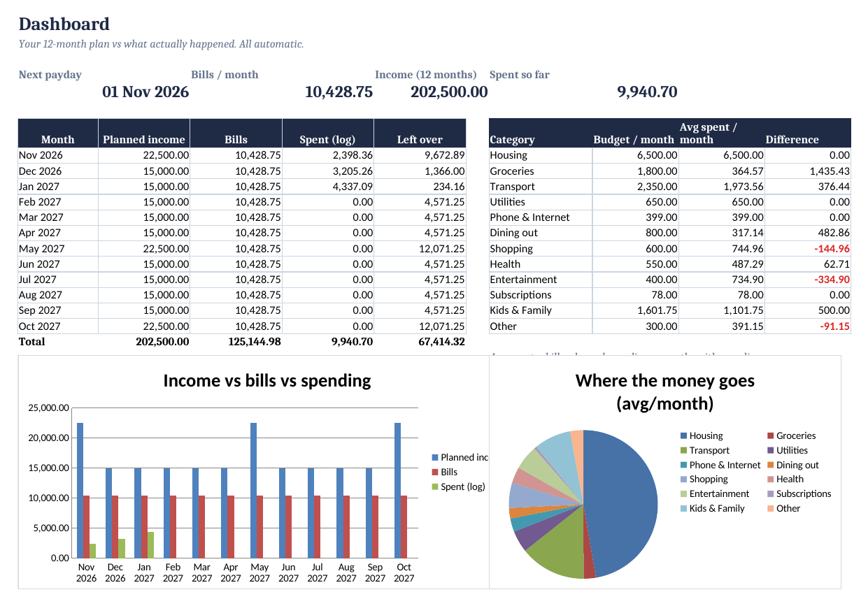Select the 2,398.36 spent cell
This screenshot has height=606, width=868.
(328, 155)
